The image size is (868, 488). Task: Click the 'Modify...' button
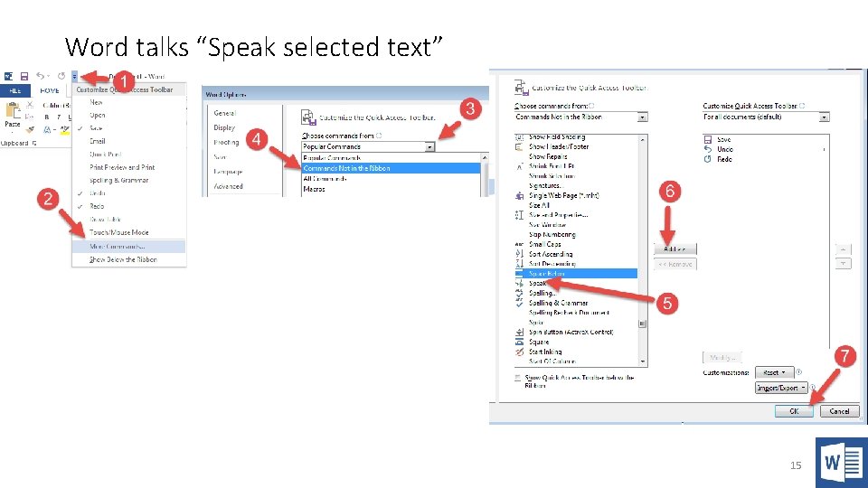[722, 358]
